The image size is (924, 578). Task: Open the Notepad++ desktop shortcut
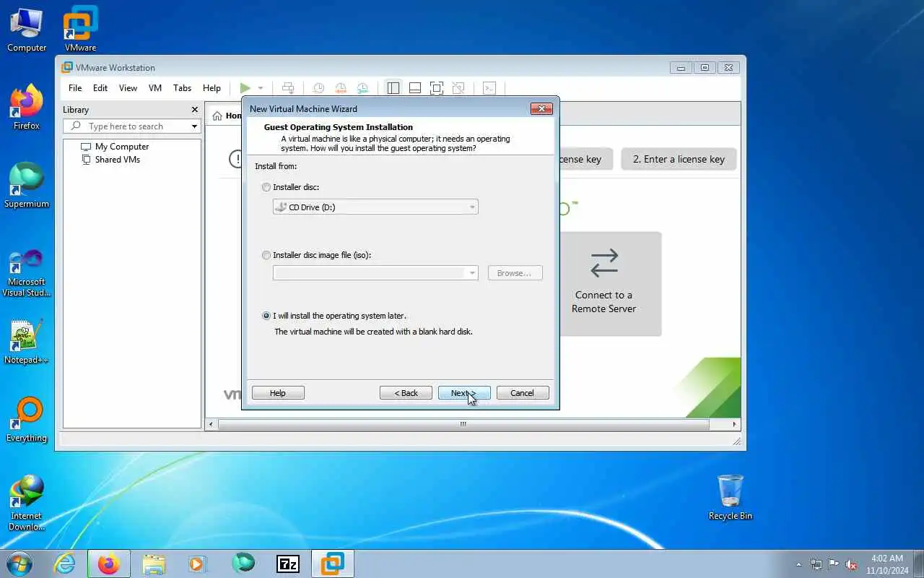point(27,342)
